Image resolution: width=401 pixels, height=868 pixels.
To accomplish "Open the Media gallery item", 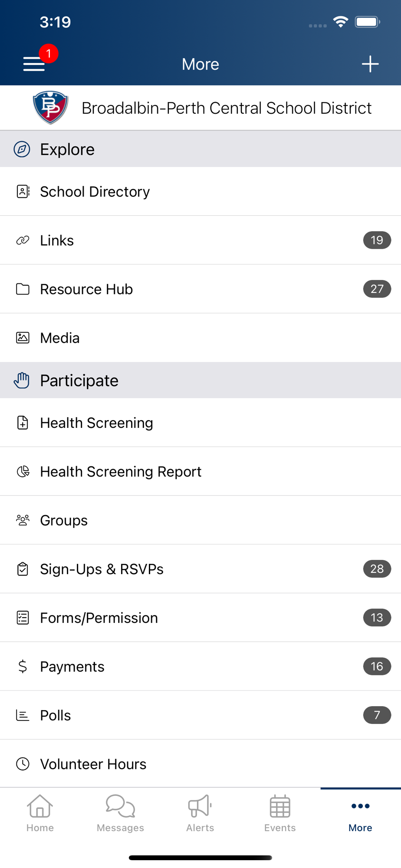I will point(200,338).
